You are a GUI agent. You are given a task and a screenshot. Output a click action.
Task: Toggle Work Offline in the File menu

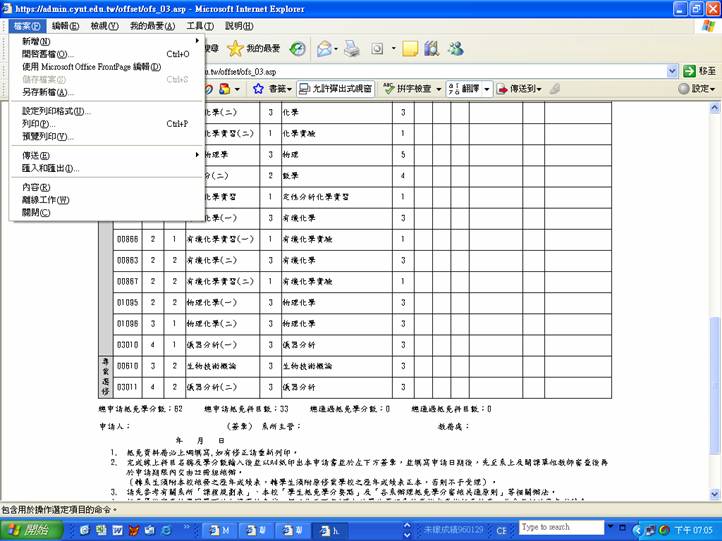(x=46, y=200)
